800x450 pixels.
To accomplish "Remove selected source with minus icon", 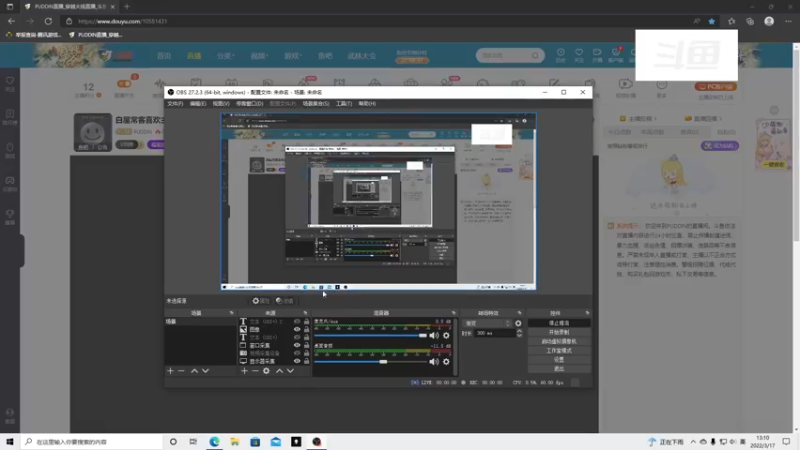I will (255, 371).
